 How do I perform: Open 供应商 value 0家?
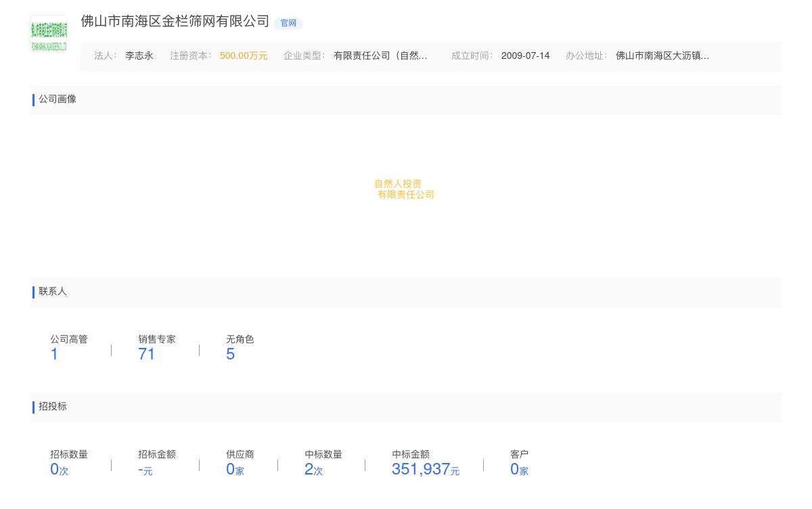[x=235, y=470]
